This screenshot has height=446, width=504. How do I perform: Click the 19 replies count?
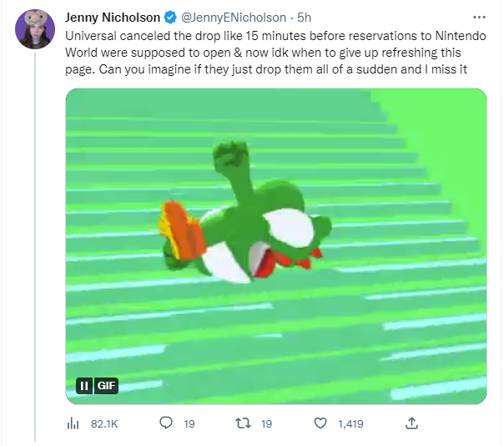coord(189,423)
